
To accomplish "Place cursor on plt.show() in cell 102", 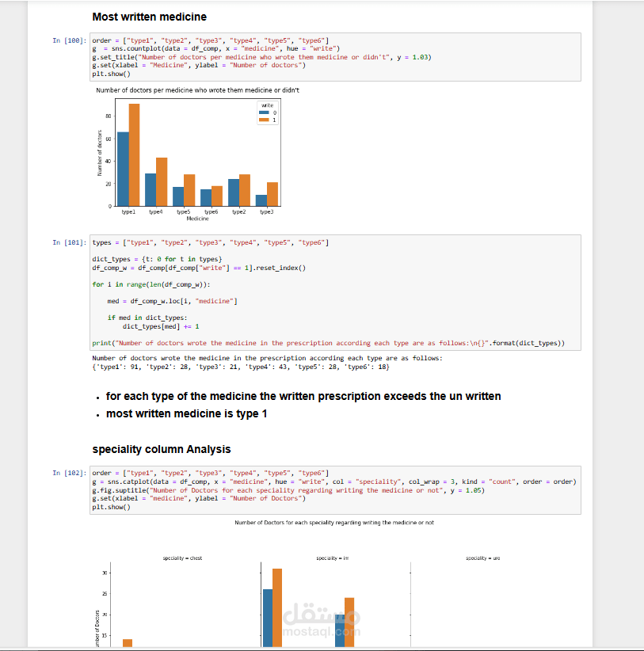I will click(x=111, y=507).
